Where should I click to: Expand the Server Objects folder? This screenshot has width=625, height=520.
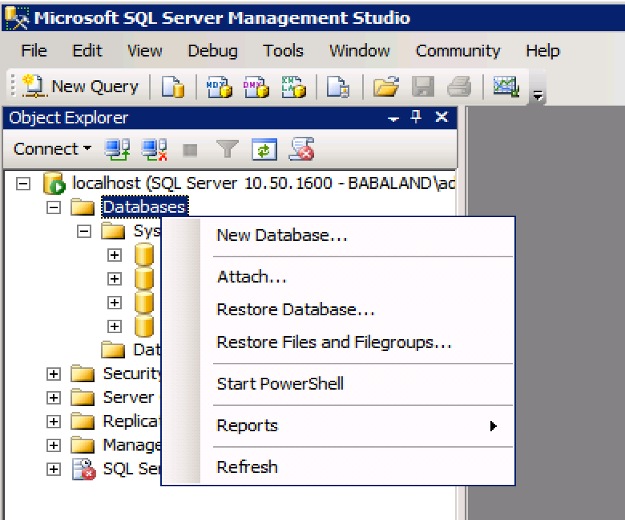pos(54,398)
